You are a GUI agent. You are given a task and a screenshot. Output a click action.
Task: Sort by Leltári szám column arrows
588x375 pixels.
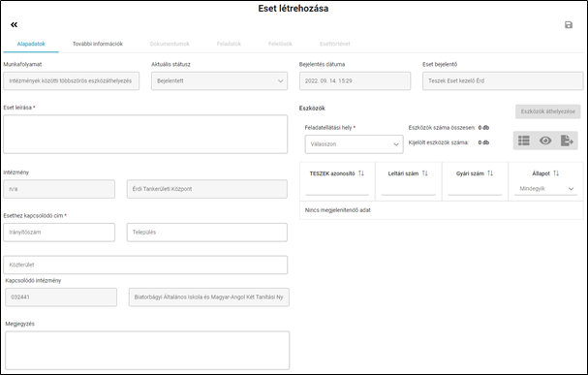pyautogui.click(x=425, y=173)
